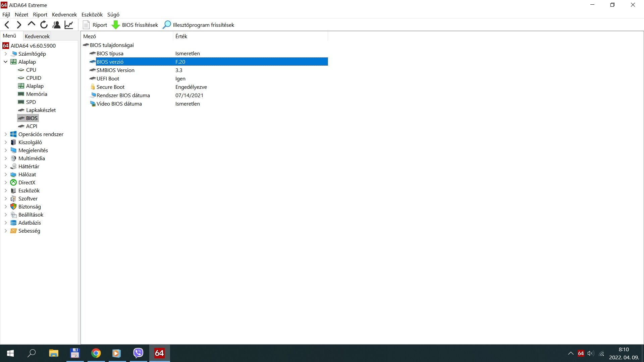The height and width of the screenshot is (362, 644).
Task: Click the AIDA64 tray icon
Action: (581, 353)
